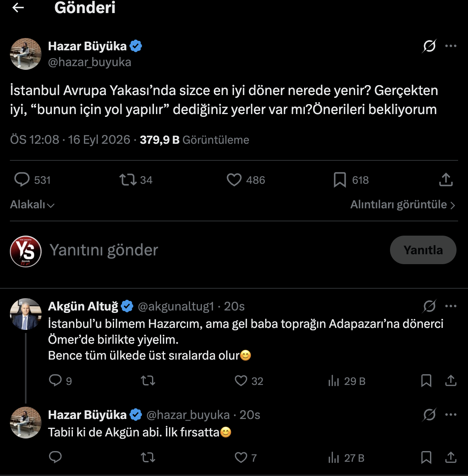Open Grok icon on main post
The height and width of the screenshot is (476, 468).
[429, 46]
